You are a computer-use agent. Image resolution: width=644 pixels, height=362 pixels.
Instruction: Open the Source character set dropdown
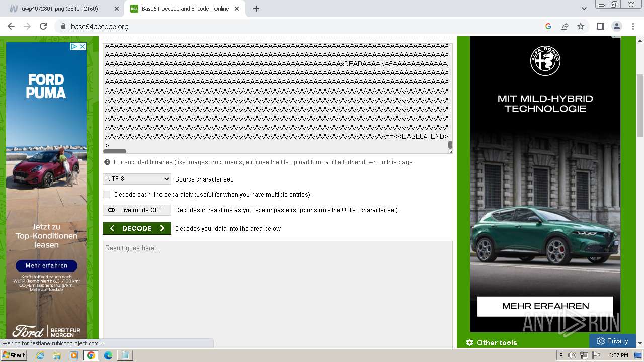pos(137,179)
